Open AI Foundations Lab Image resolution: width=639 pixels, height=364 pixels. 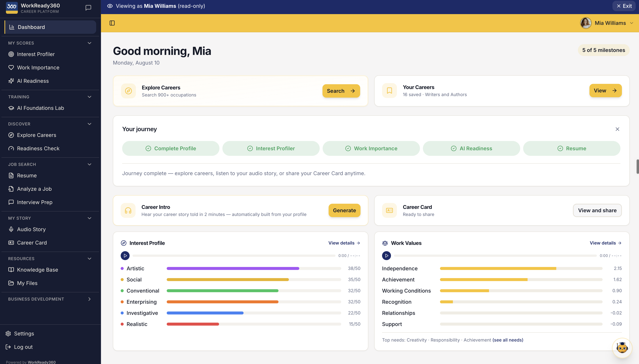click(x=50, y=108)
